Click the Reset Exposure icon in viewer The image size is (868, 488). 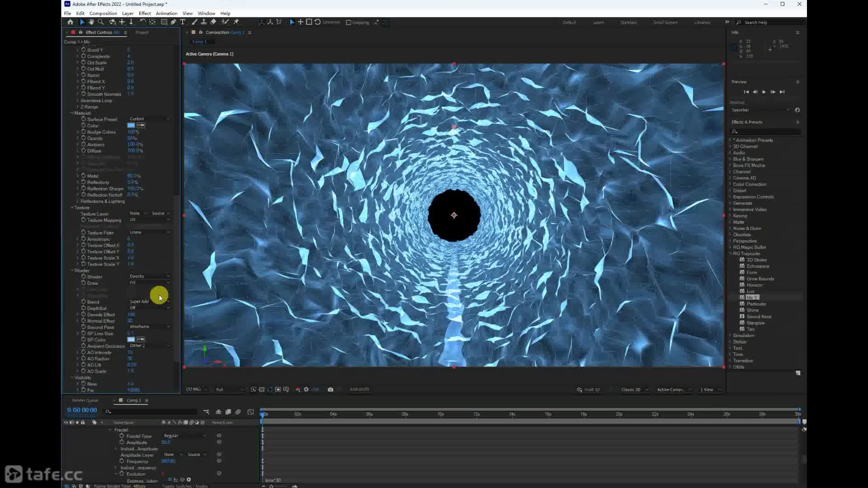306,389
